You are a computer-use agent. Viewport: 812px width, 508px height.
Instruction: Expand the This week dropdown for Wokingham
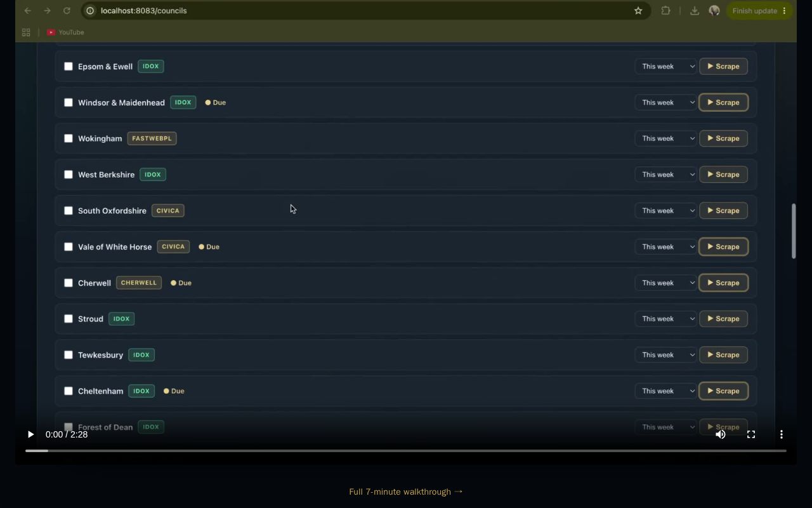[x=665, y=138]
